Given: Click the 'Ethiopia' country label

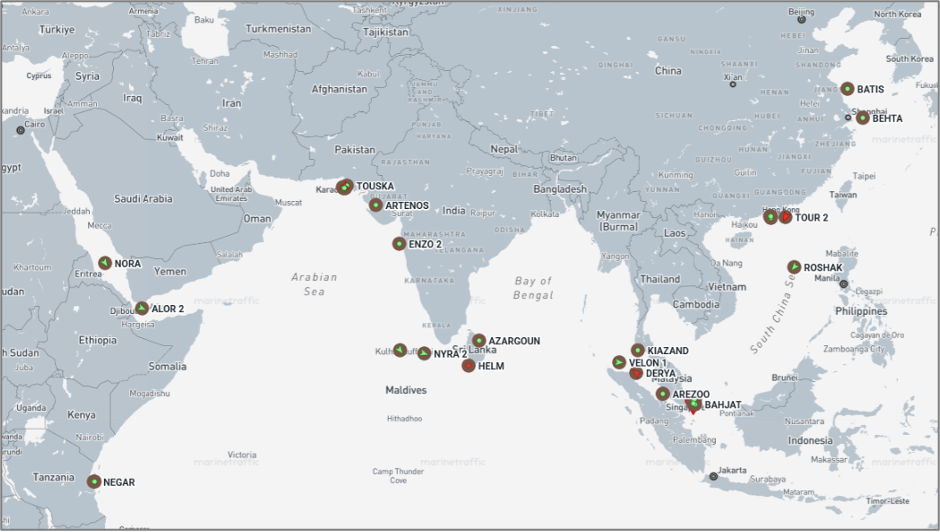Looking at the screenshot, I should click(98, 340).
